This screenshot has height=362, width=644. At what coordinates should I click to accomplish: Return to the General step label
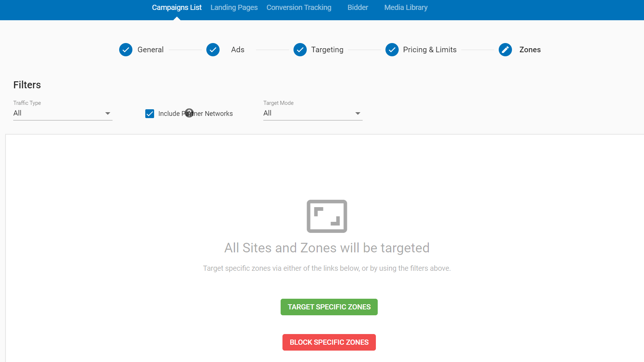click(x=150, y=50)
